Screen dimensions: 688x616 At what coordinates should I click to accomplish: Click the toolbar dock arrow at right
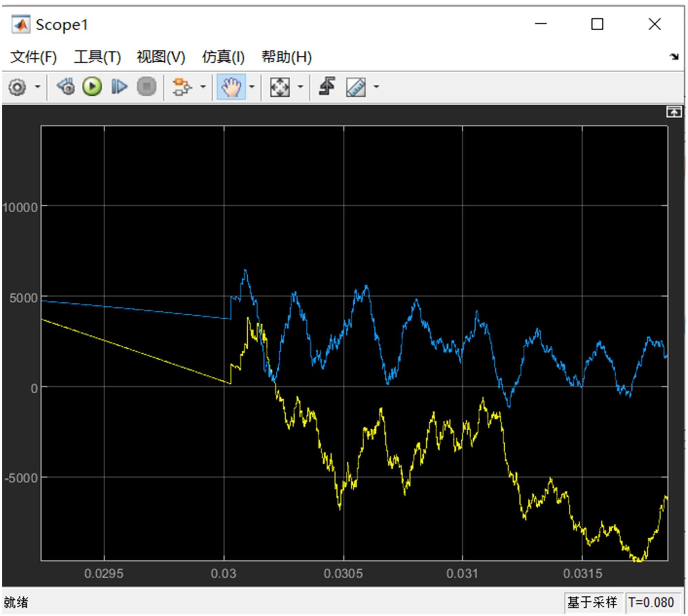674,57
